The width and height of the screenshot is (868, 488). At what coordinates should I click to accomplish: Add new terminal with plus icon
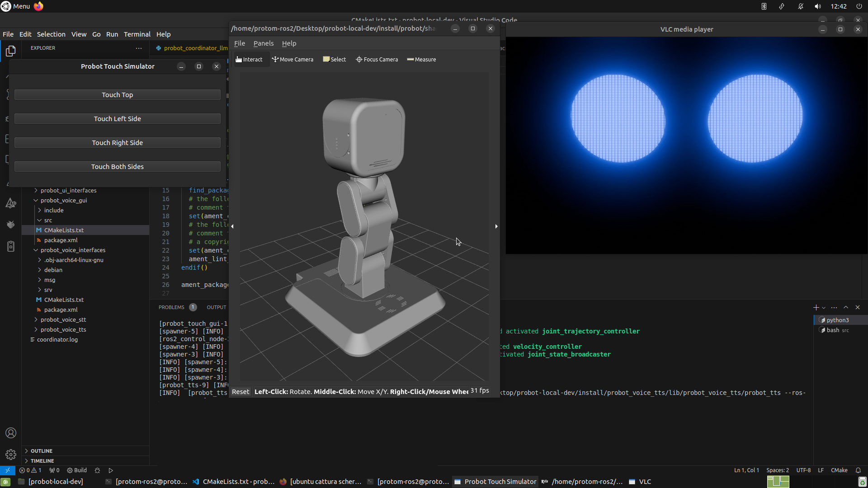pyautogui.click(x=816, y=307)
